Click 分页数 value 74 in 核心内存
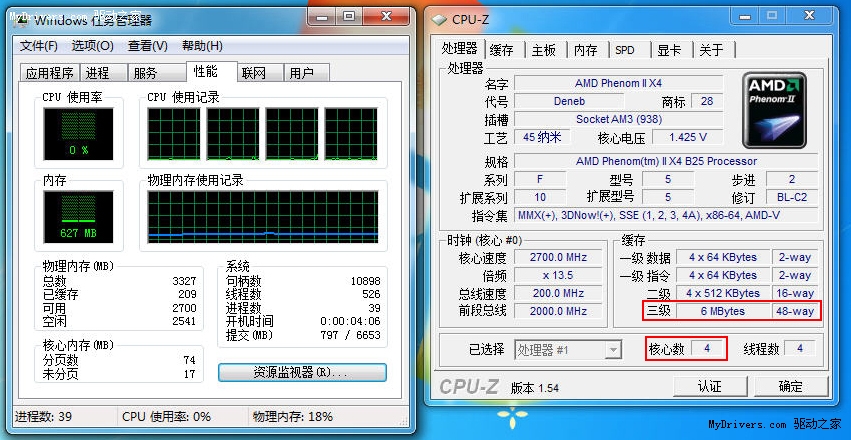This screenshot has width=851, height=440. 189,360
